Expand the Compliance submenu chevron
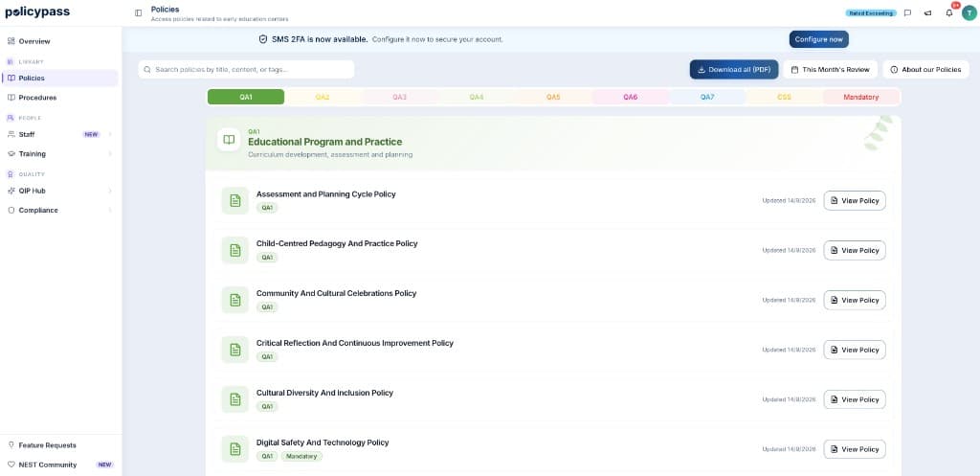980x476 pixels. click(x=110, y=210)
